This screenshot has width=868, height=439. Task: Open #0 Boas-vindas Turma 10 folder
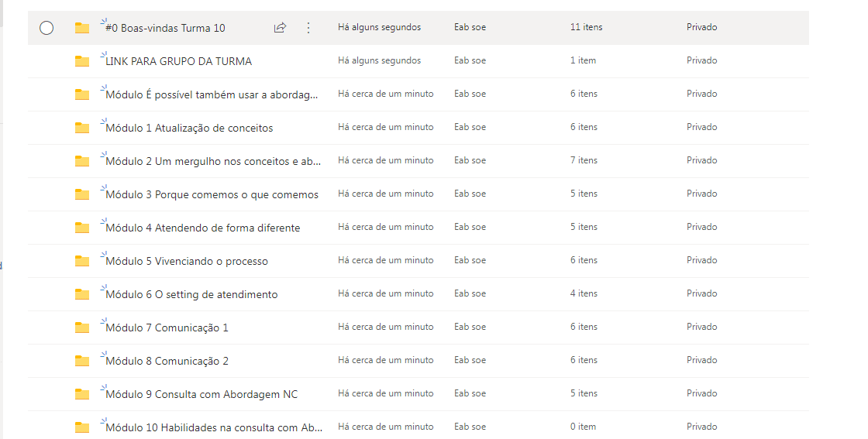click(x=165, y=28)
